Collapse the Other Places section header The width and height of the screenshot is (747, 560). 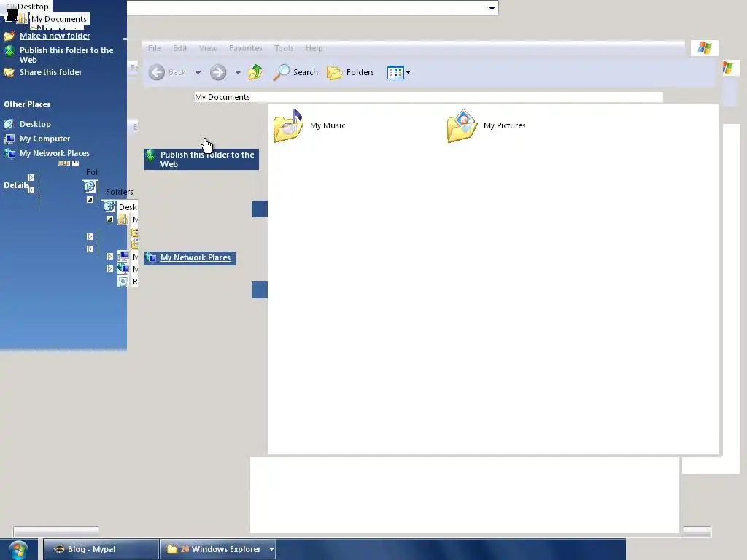27,104
